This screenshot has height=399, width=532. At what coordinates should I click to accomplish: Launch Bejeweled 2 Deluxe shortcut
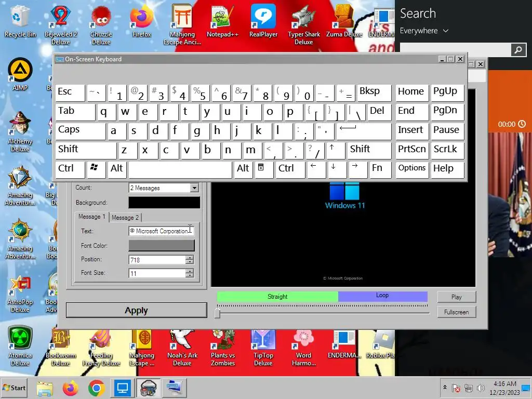pos(60,24)
